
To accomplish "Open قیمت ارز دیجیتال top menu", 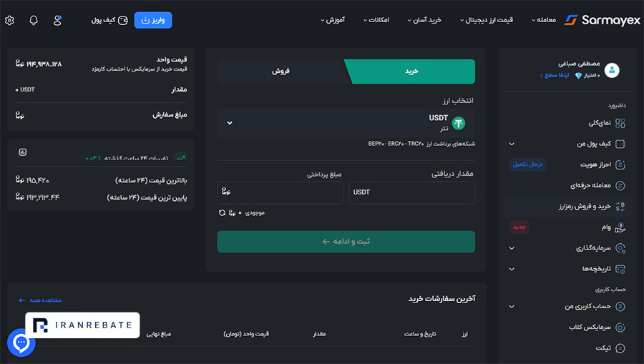I will [x=487, y=20].
